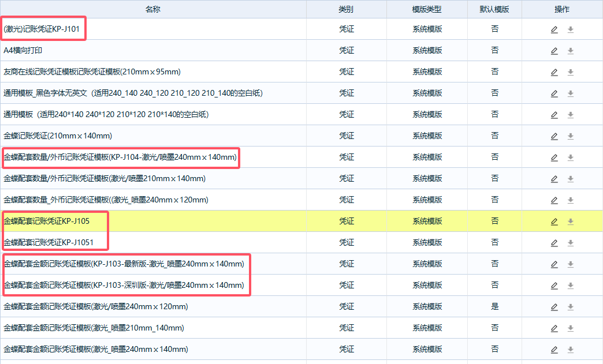This screenshot has height=364, width=603.
Task: Download the 金蝶配套记账凭证KP-J105 template
Action: pos(571,222)
